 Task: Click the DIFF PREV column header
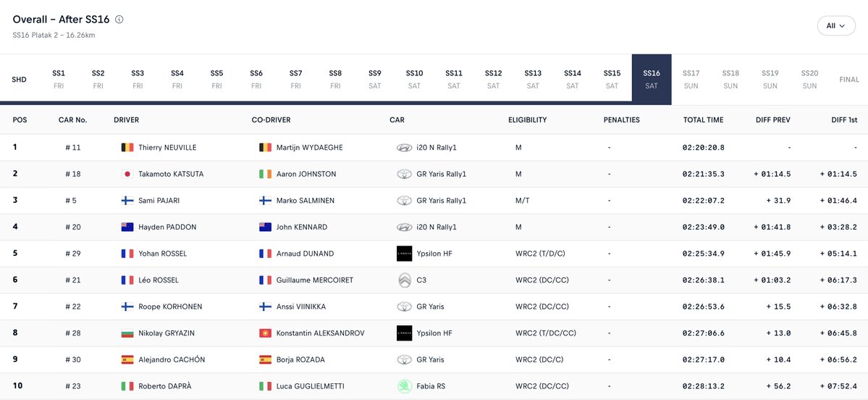(x=772, y=120)
